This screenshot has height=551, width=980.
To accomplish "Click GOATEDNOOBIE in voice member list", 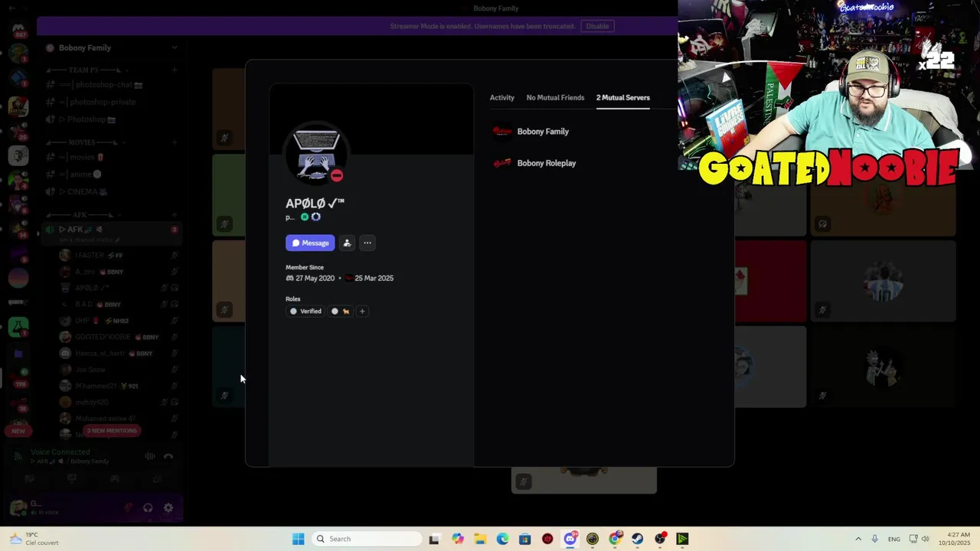I will [x=119, y=337].
